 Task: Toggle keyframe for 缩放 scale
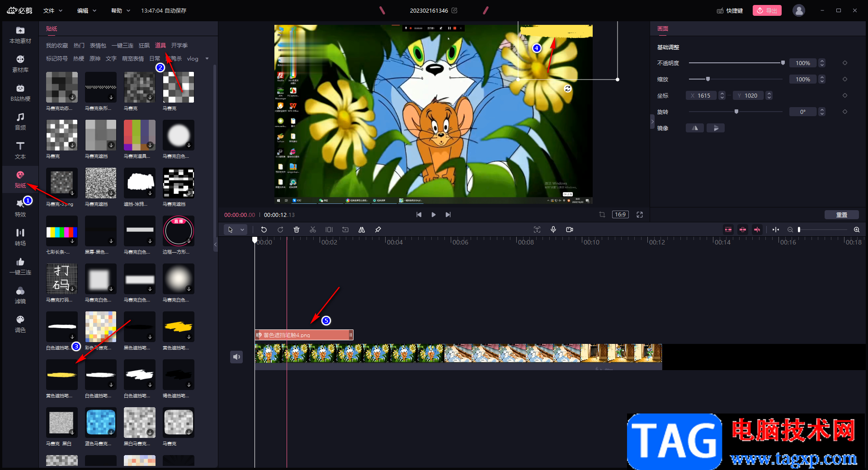click(845, 79)
